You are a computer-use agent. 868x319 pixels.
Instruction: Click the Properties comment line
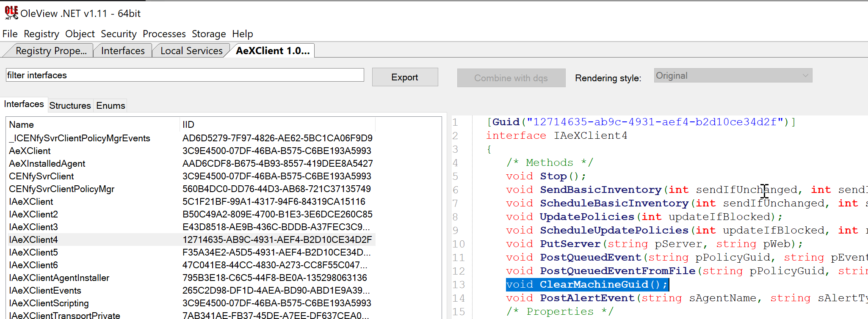[x=560, y=311]
